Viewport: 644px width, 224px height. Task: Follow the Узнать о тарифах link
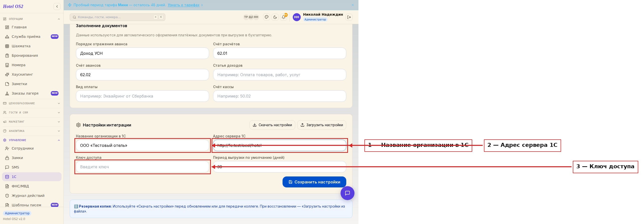tap(183, 5)
